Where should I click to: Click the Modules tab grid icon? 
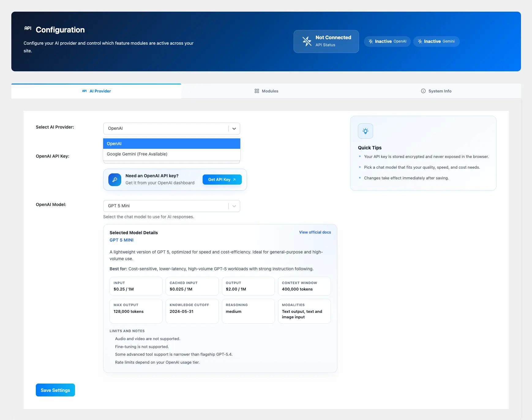pyautogui.click(x=257, y=91)
